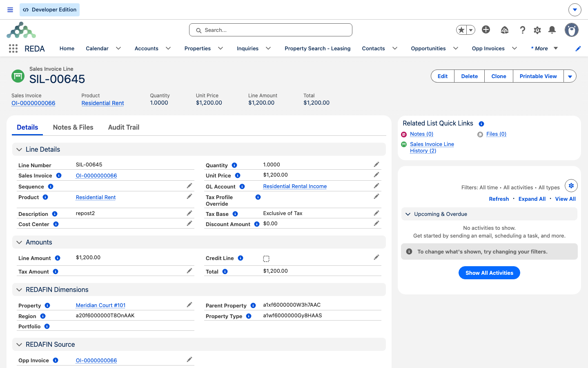Collapse the Amounts section
Image resolution: width=588 pixels, height=368 pixels.
tap(19, 242)
